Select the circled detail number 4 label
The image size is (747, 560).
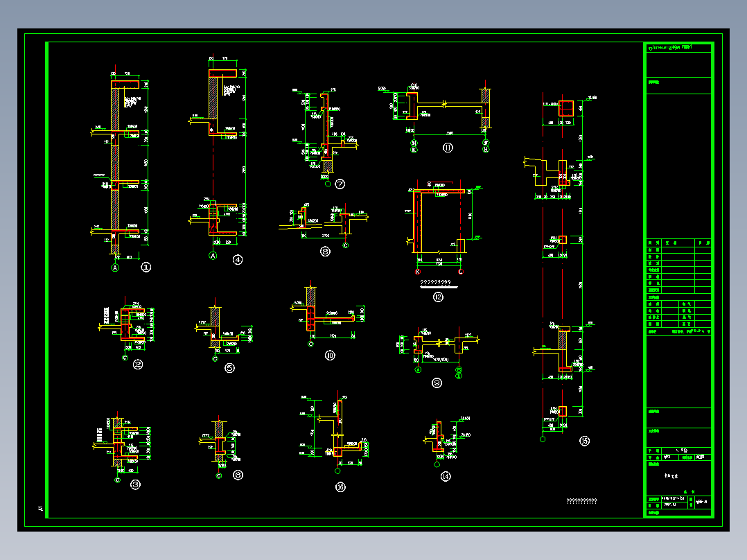(x=237, y=260)
